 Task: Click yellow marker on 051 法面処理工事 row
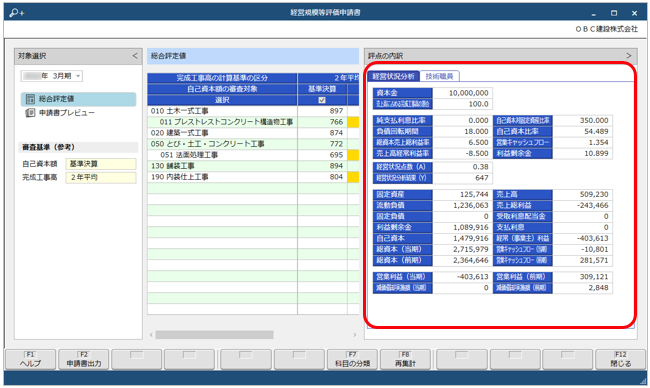(x=353, y=155)
